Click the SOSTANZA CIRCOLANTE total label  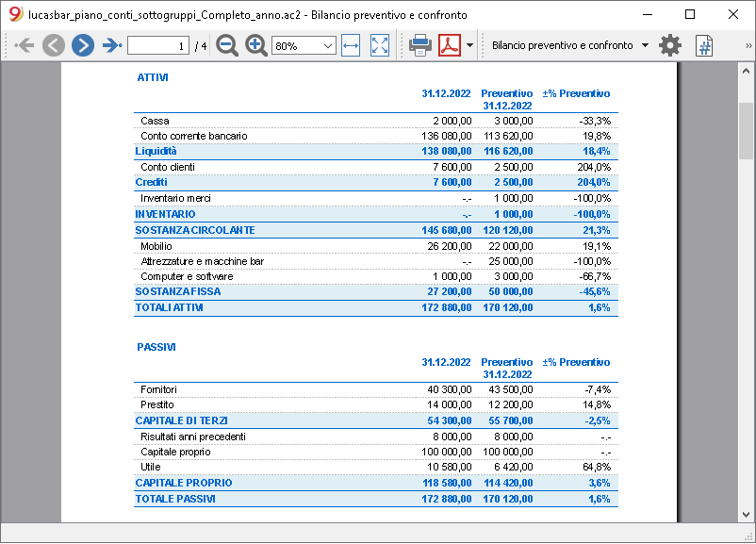(195, 230)
